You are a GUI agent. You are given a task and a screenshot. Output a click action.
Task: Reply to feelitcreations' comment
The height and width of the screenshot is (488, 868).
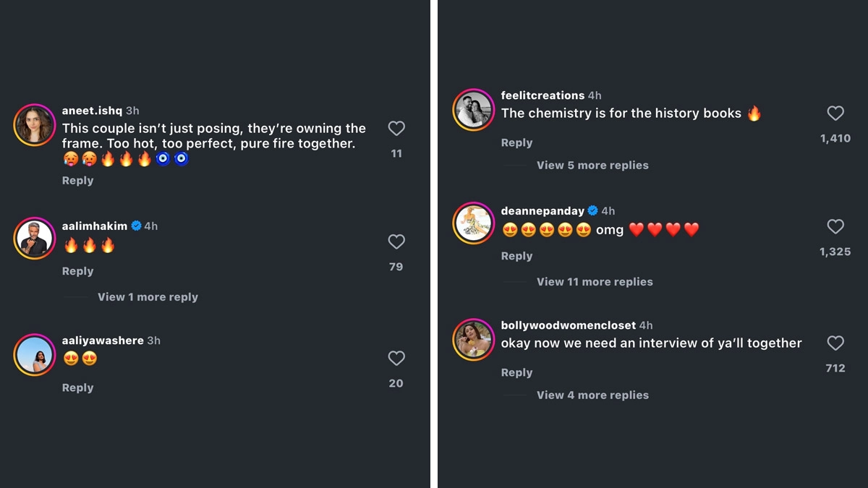coord(516,143)
